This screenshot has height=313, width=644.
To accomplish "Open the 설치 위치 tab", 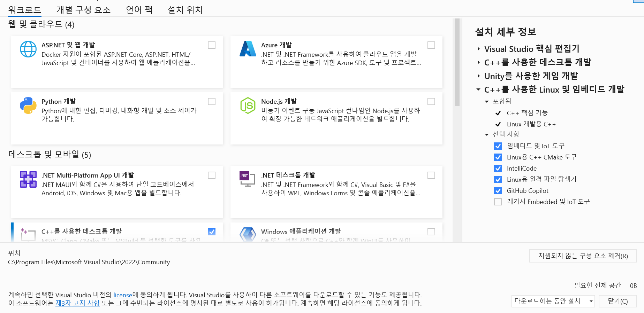I will point(185,10).
